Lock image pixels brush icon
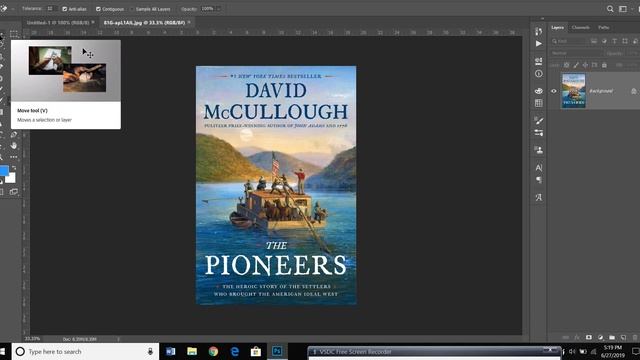 [x=576, y=65]
